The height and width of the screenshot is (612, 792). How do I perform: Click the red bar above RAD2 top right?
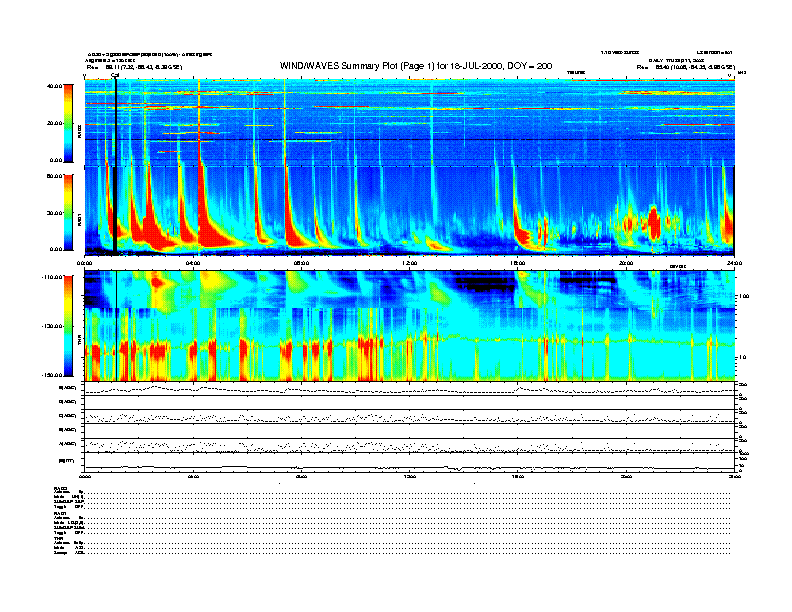click(x=660, y=79)
